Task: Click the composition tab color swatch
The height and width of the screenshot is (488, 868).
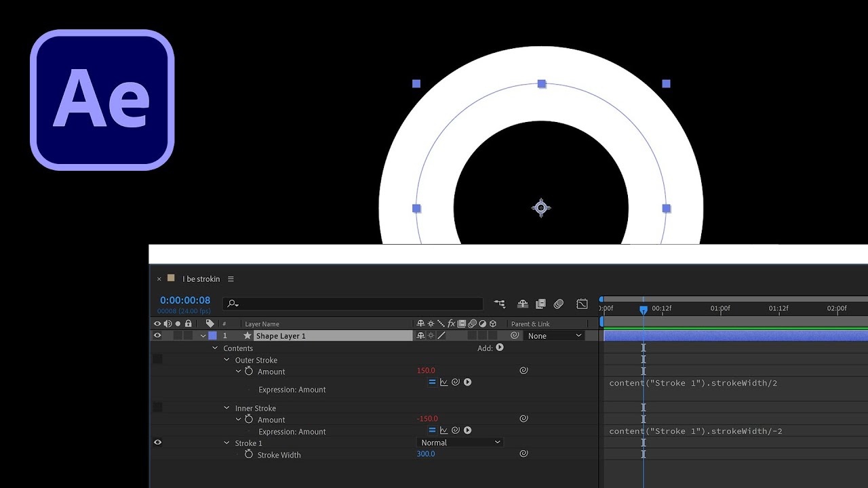Action: point(171,278)
